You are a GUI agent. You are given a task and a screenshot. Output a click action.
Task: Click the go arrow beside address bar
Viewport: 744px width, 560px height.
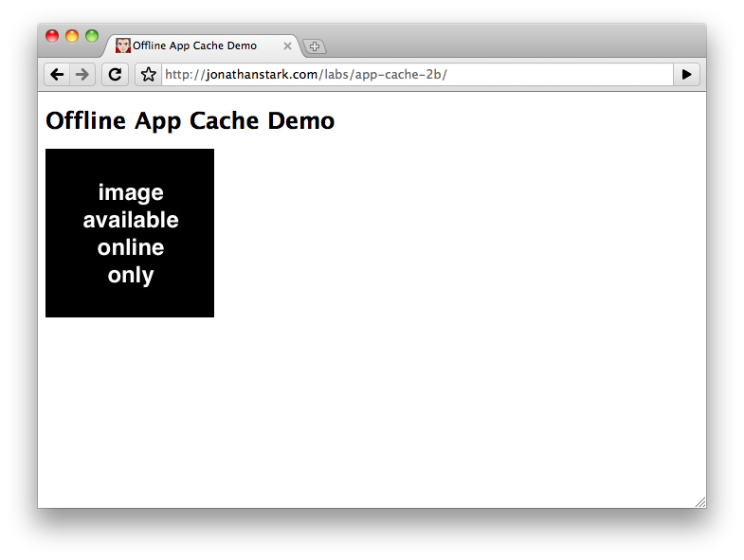pos(686,75)
